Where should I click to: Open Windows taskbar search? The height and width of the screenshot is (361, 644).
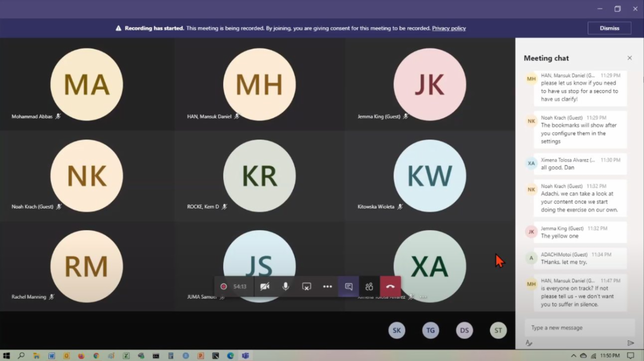(x=21, y=356)
